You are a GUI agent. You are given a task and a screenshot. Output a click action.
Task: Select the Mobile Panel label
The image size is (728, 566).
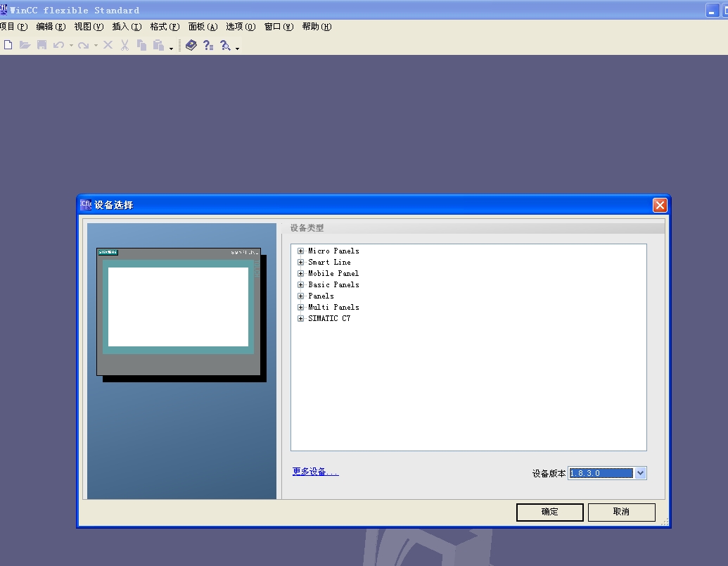pyautogui.click(x=333, y=273)
